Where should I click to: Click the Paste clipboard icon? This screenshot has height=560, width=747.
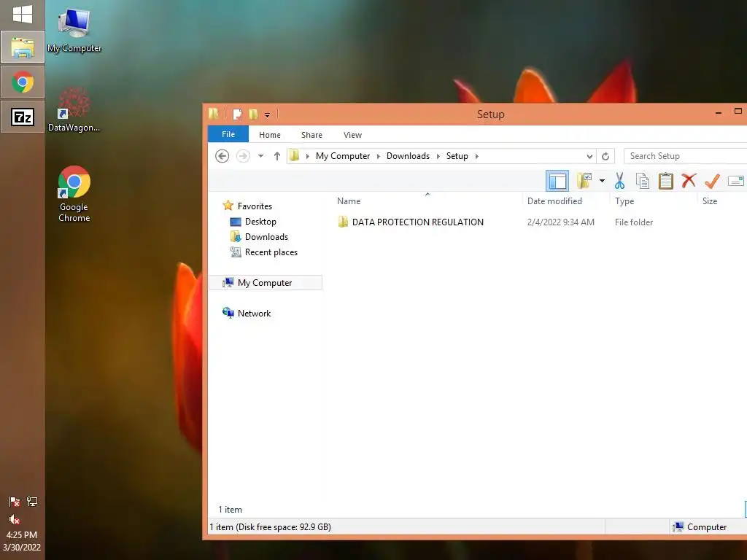tap(665, 181)
